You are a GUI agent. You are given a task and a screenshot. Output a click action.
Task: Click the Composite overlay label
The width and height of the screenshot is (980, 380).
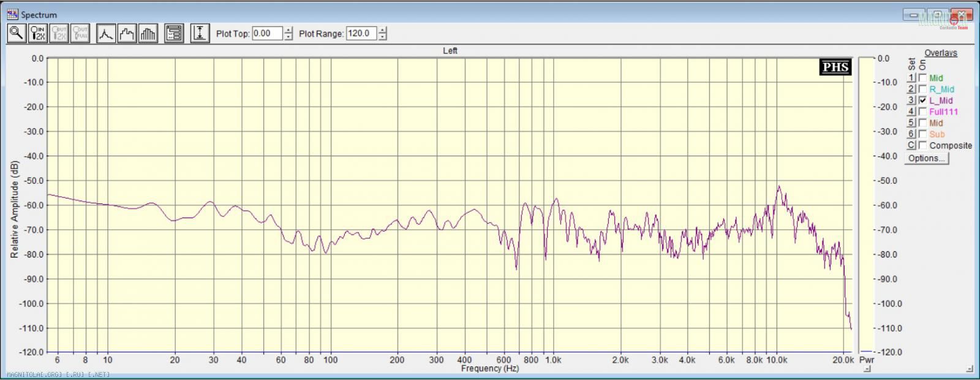(x=951, y=145)
